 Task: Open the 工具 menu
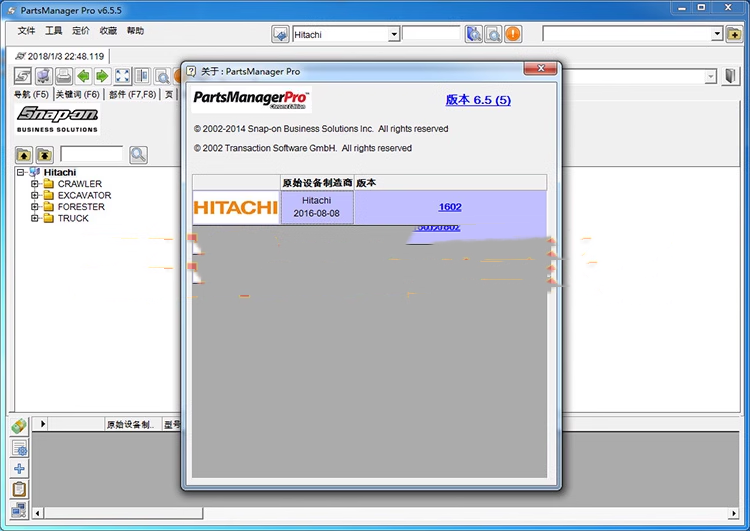54,31
